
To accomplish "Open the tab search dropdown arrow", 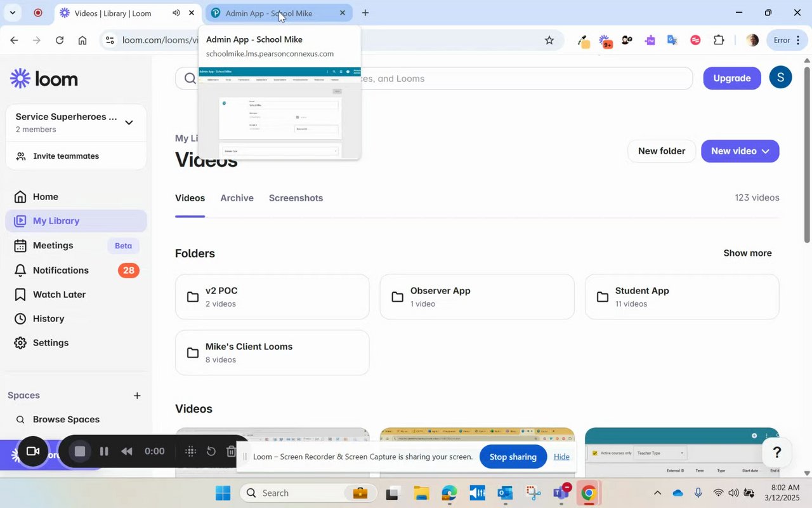I will [x=12, y=13].
